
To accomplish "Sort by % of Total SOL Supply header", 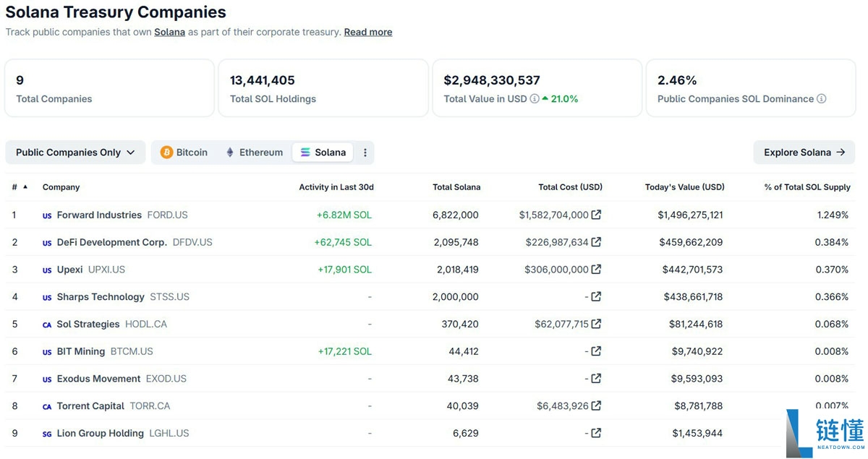I will (807, 187).
